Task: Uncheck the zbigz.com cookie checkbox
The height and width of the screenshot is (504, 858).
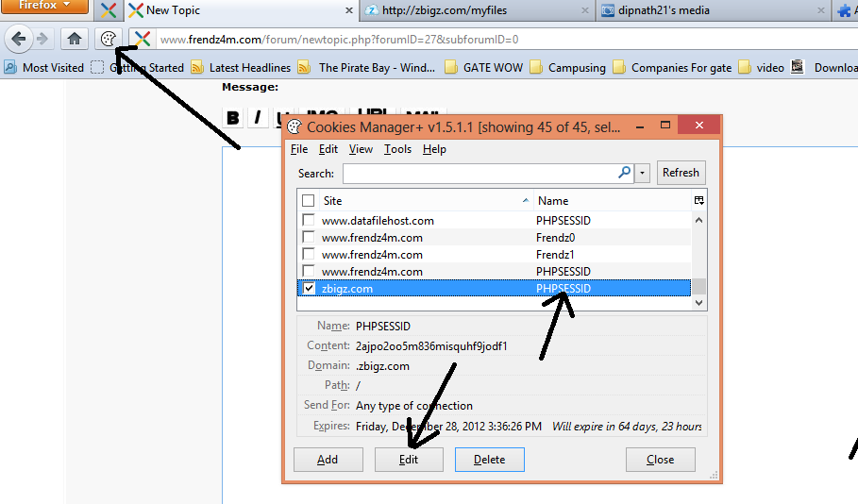Action: [309, 288]
